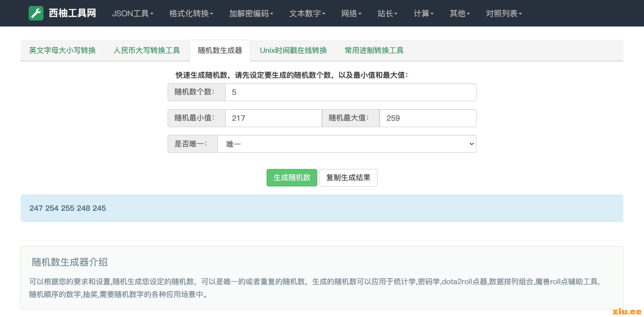The width and height of the screenshot is (644, 317).
Task: Expand the JSON工具 dropdown menu
Action: (132, 14)
